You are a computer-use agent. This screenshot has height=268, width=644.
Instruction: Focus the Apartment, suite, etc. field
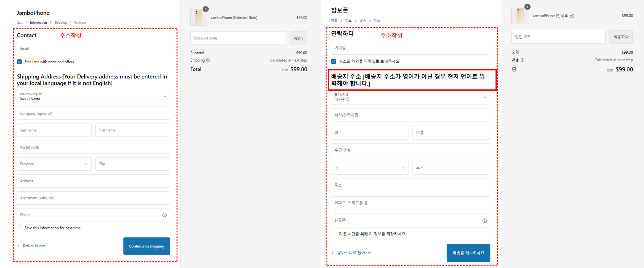(93, 198)
